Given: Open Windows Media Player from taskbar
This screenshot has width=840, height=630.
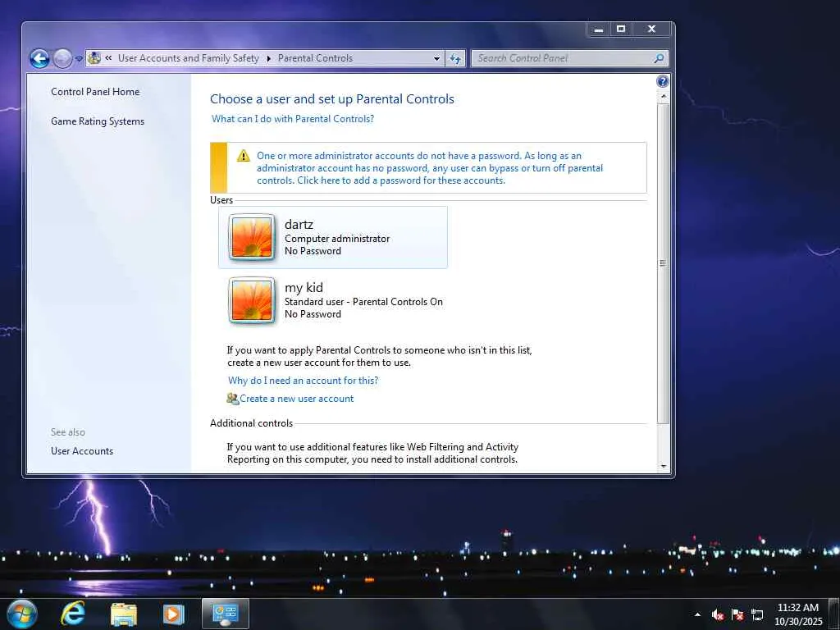Looking at the screenshot, I should pos(173,614).
